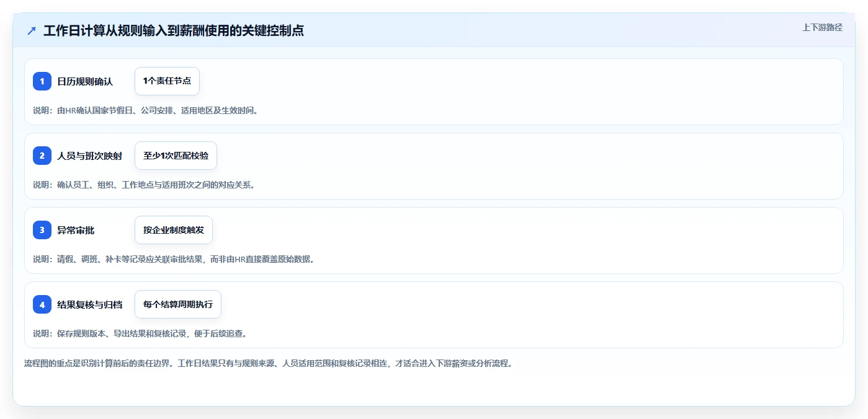This screenshot has height=419, width=868.
Task: Click the panel heading 工作日计算从规则输入到薪酬使用的关键控制点
Action: coord(174,30)
